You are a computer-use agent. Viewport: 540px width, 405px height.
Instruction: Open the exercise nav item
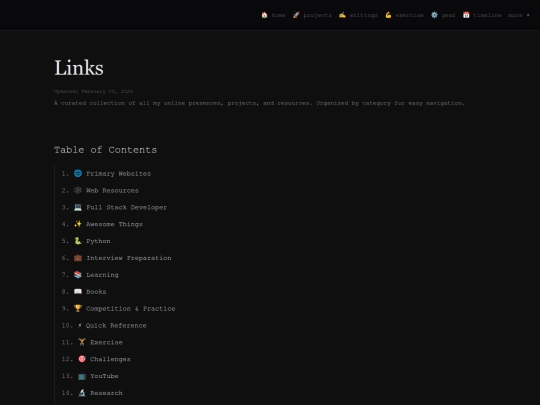(404, 15)
